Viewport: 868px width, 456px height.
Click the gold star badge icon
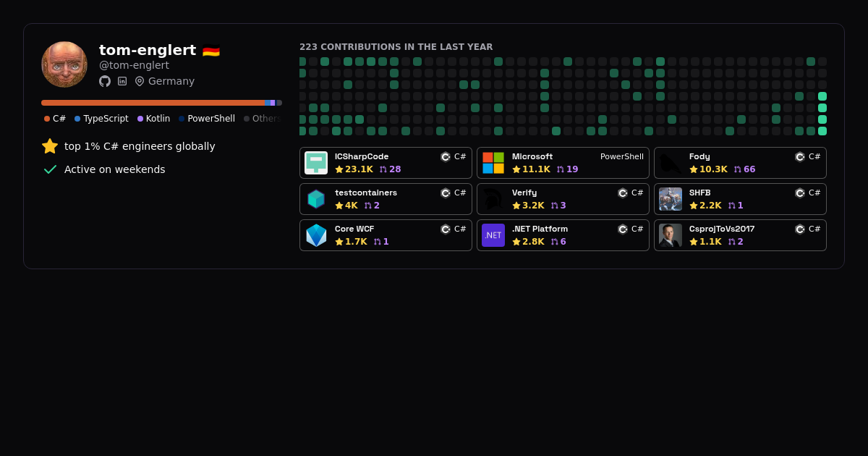pos(50,146)
